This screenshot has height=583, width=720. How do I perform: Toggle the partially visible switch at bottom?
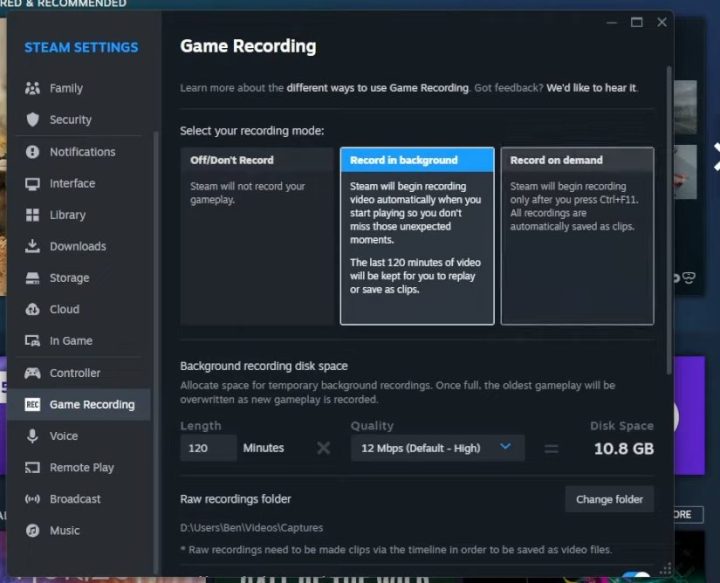click(x=636, y=574)
